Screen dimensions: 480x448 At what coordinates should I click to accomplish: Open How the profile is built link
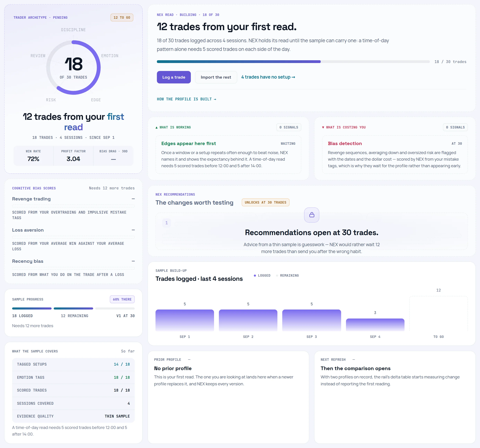click(x=186, y=99)
